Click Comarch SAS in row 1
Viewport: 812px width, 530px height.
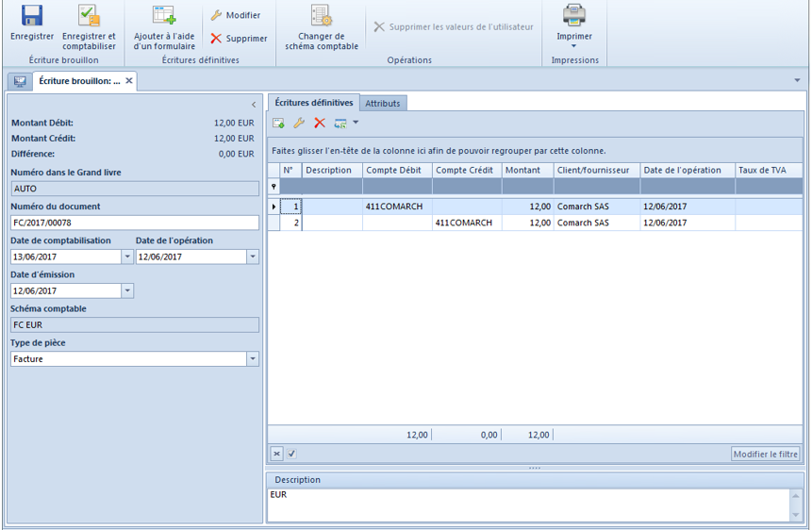click(x=597, y=207)
